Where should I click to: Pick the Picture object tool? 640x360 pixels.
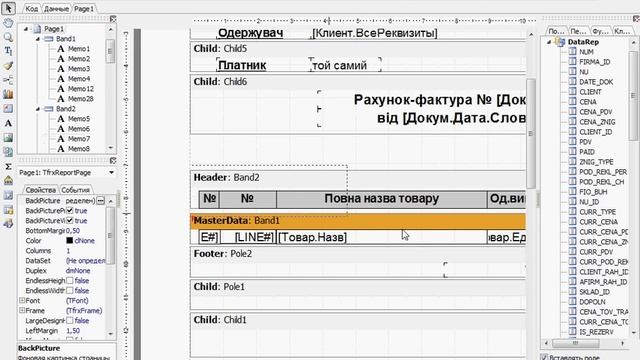(x=8, y=138)
